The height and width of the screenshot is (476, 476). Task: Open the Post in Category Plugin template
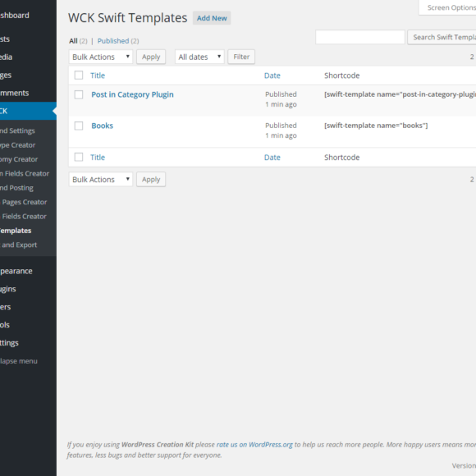click(132, 94)
